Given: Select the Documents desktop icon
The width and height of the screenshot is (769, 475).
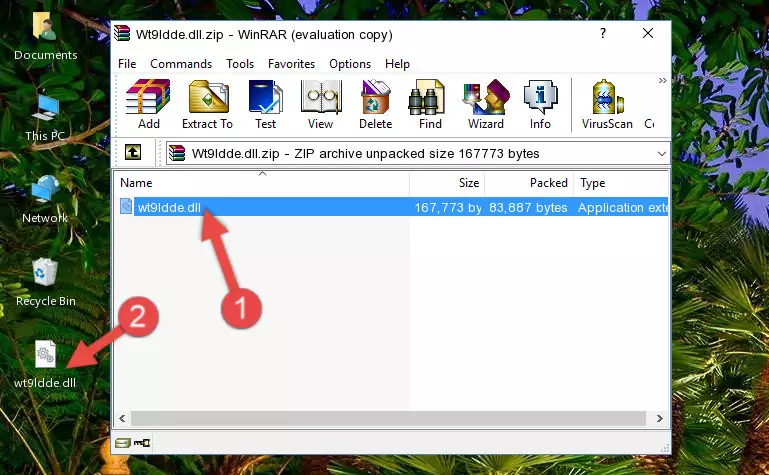Looking at the screenshot, I should pyautogui.click(x=45, y=36).
